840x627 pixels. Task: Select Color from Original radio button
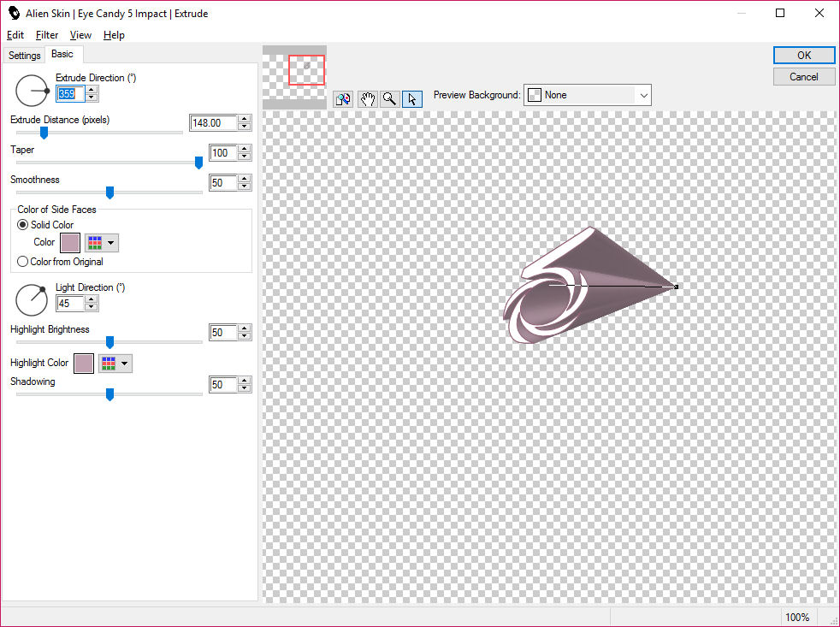pos(22,262)
